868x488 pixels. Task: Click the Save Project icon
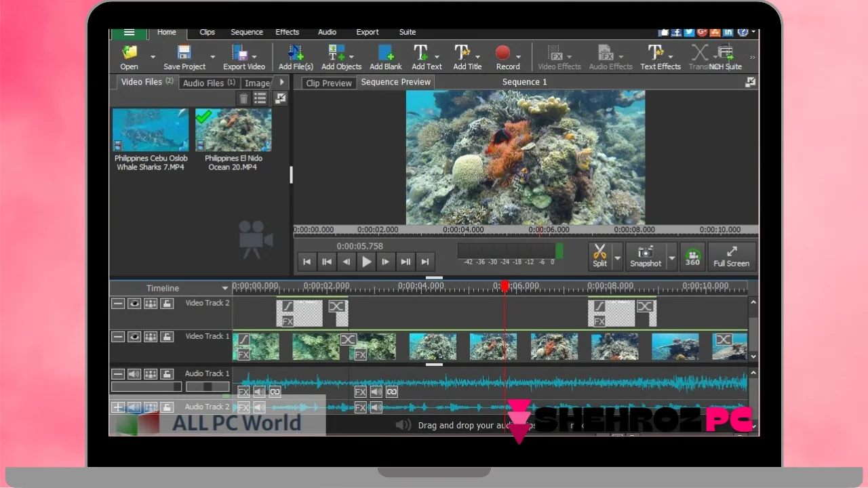[x=184, y=52]
